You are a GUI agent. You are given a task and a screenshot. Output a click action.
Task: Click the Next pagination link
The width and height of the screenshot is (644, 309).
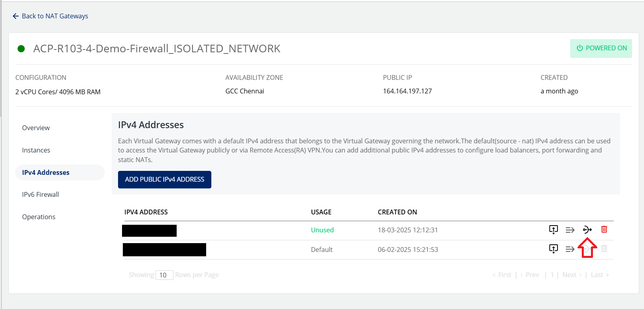tap(572, 275)
